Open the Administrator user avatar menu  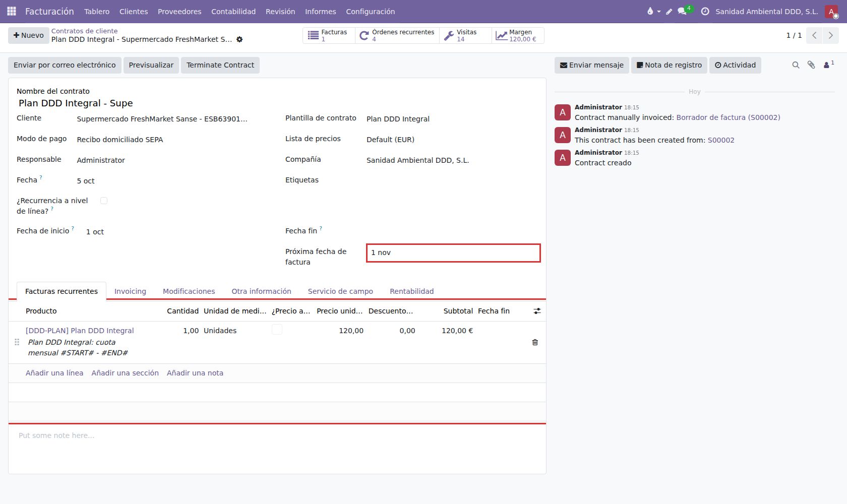[831, 11]
